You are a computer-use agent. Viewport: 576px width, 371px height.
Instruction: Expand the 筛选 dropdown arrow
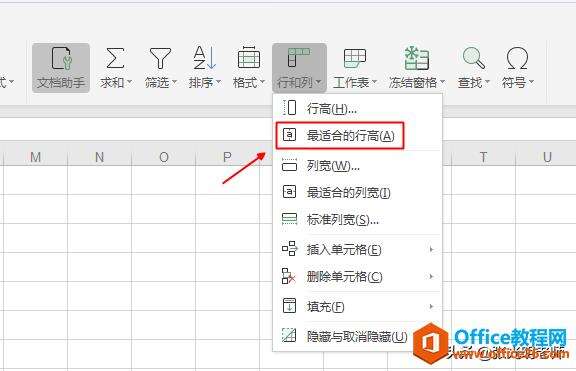pyautogui.click(x=174, y=82)
